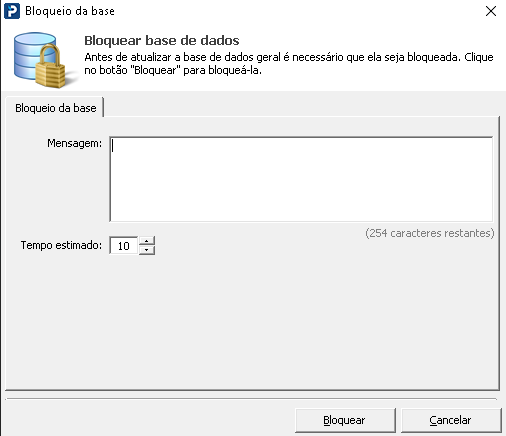Click the text cursor inside the message box
Image resolution: width=506 pixels, height=436 pixels.
point(113,146)
